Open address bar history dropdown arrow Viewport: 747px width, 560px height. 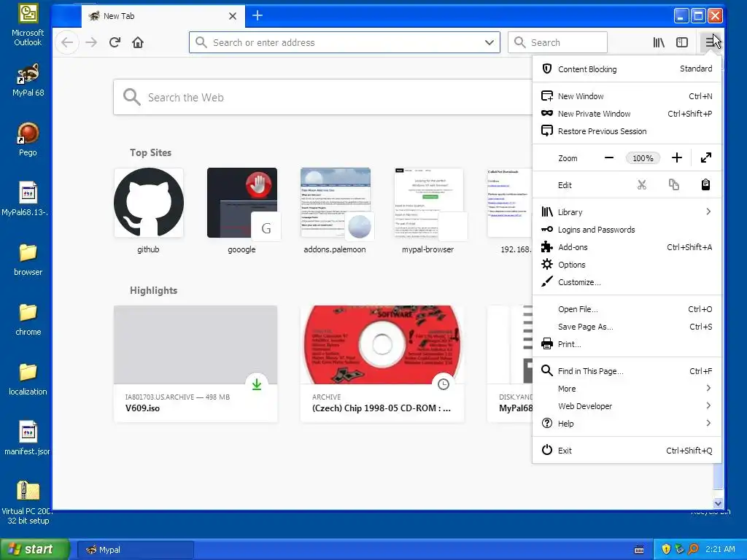pyautogui.click(x=489, y=42)
